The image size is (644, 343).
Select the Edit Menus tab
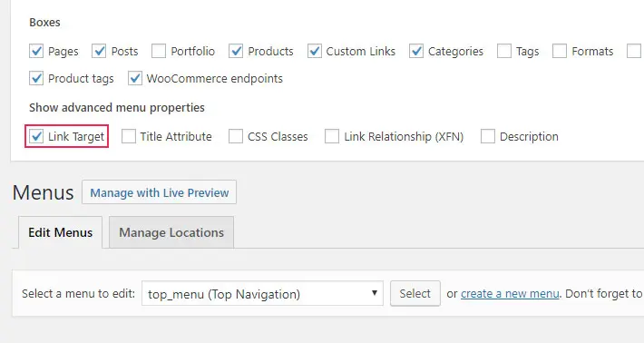(x=61, y=232)
